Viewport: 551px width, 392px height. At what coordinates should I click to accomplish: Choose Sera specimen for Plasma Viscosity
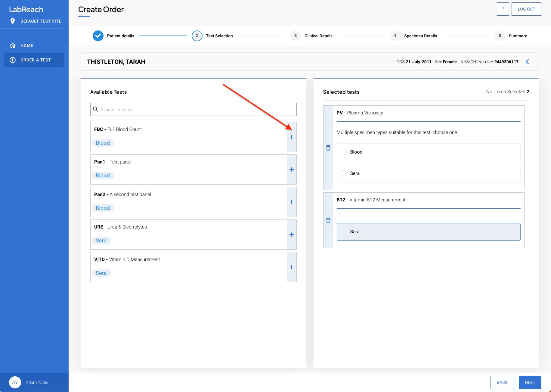click(344, 173)
